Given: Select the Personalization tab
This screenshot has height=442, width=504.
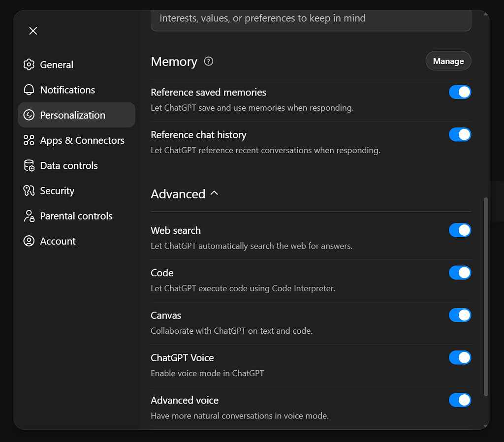Looking at the screenshot, I should point(76,115).
